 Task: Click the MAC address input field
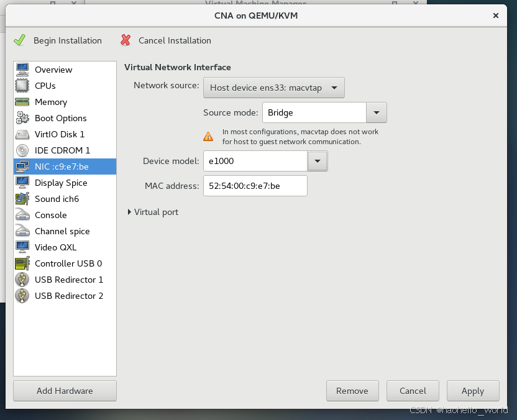(x=255, y=186)
